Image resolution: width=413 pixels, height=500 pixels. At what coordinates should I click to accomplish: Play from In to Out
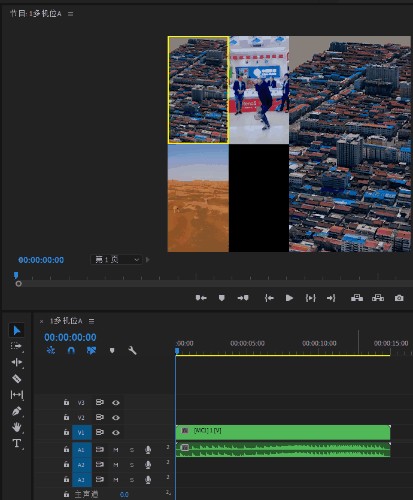pyautogui.click(x=310, y=298)
